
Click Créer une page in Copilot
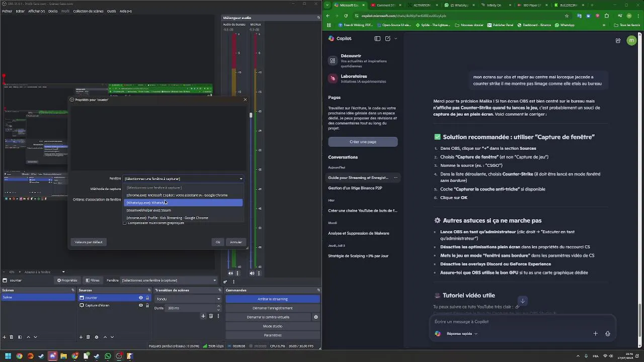pyautogui.click(x=363, y=142)
